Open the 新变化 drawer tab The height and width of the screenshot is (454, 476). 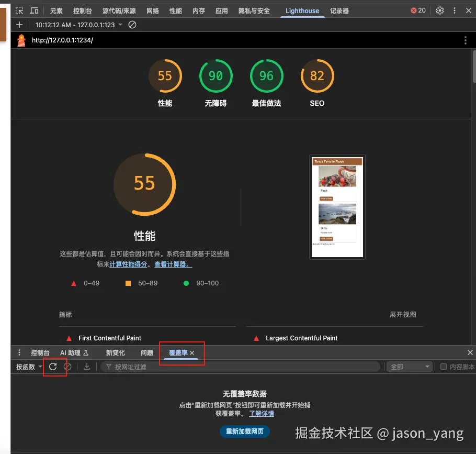[115, 353]
